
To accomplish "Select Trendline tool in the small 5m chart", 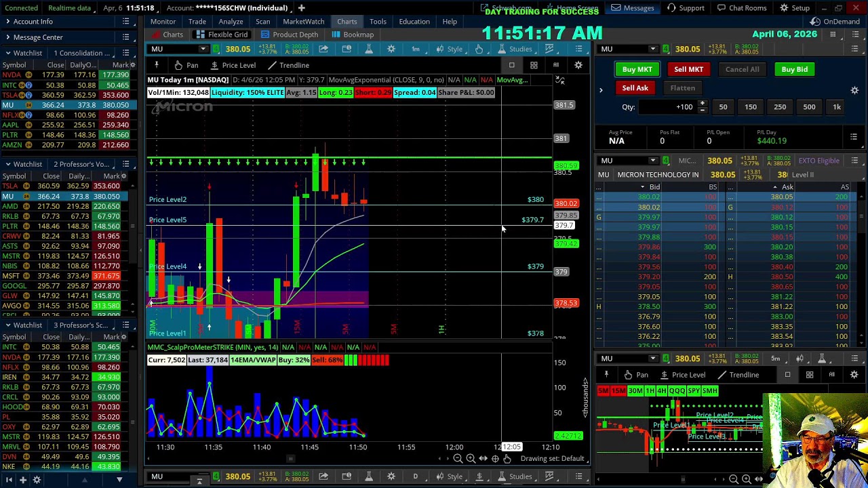I will [738, 375].
